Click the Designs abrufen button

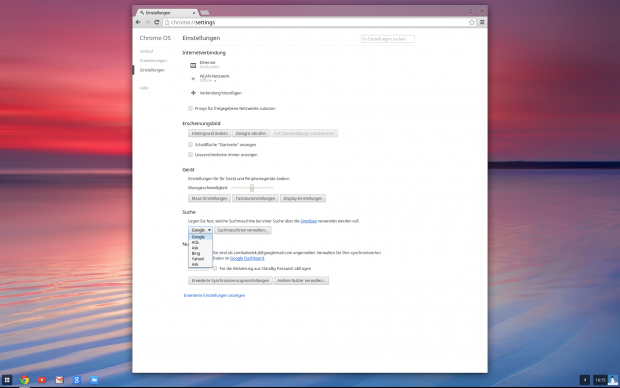click(251, 133)
